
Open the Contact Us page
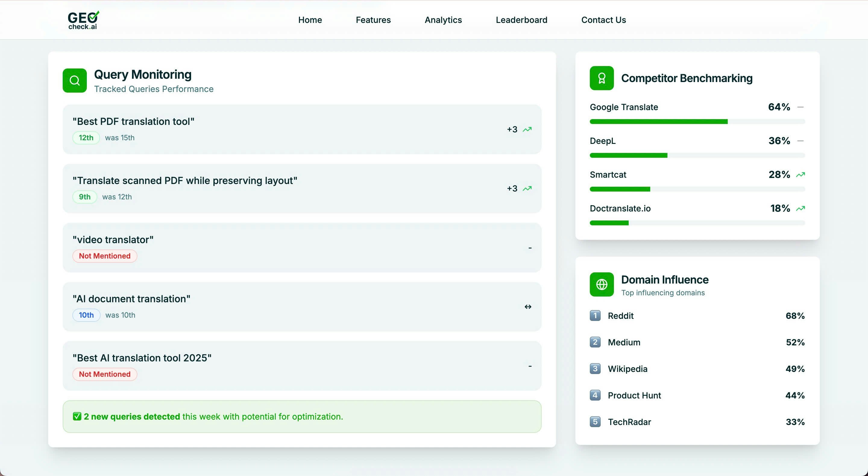point(603,20)
